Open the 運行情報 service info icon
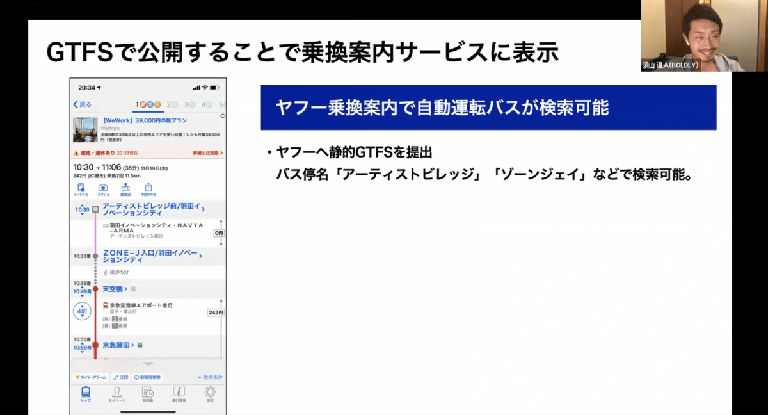 click(179, 394)
